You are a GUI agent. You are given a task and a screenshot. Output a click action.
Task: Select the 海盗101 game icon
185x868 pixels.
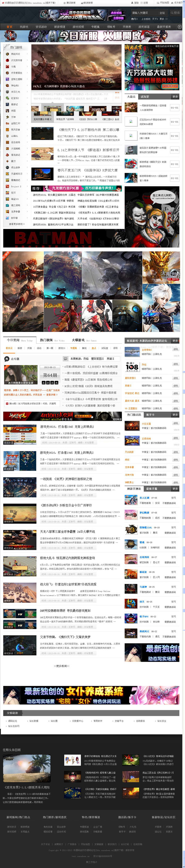click(x=7, y=199)
